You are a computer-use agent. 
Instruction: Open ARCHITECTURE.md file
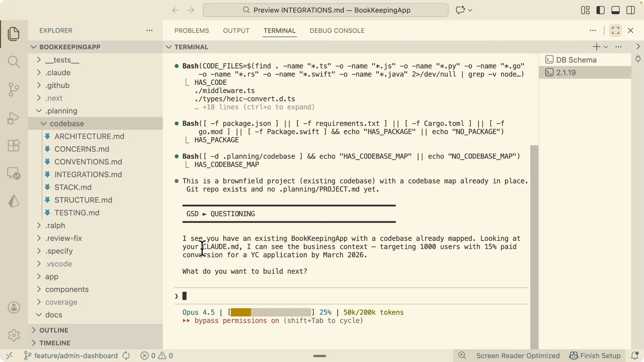[95, 136]
